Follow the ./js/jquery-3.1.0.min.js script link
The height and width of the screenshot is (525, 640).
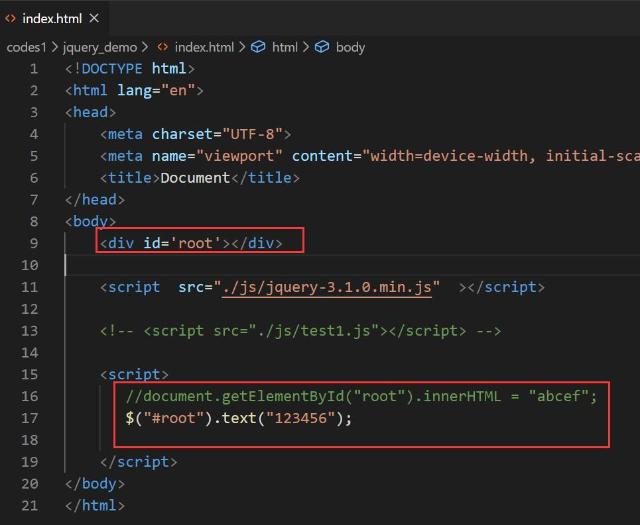click(x=327, y=287)
